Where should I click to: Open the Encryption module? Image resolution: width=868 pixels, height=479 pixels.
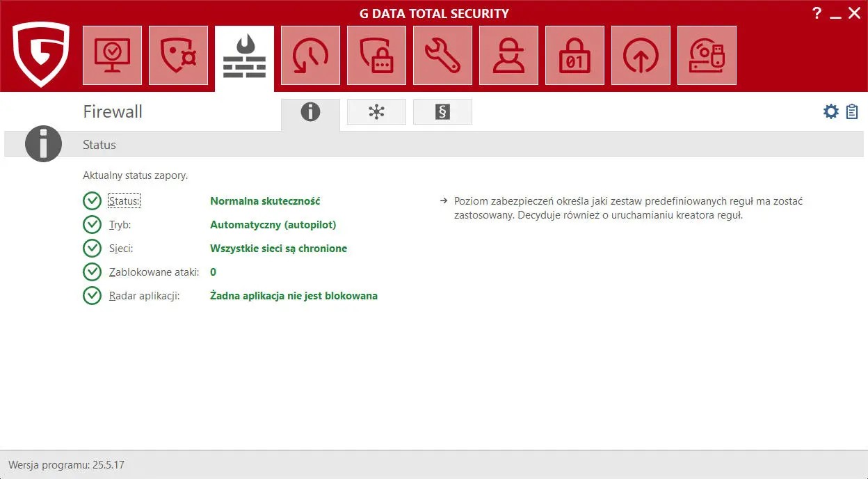[x=574, y=55]
